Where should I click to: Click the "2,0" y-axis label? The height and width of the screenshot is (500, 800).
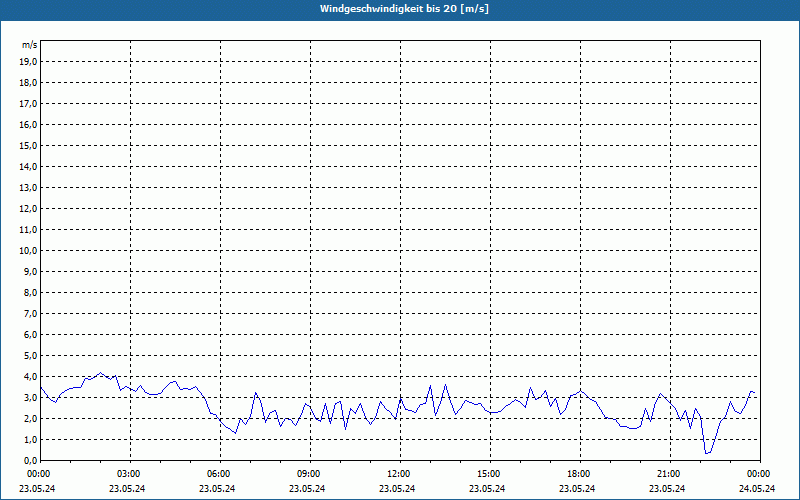pos(30,418)
